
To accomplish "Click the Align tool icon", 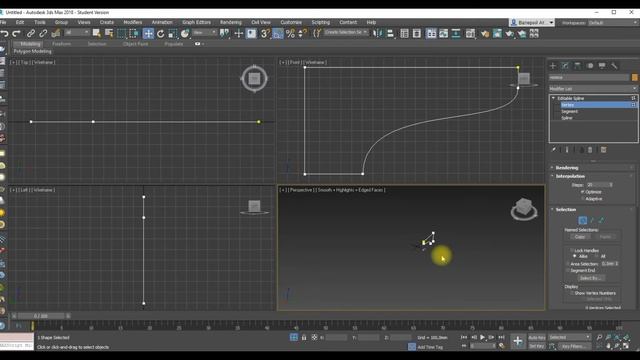I will [391, 33].
